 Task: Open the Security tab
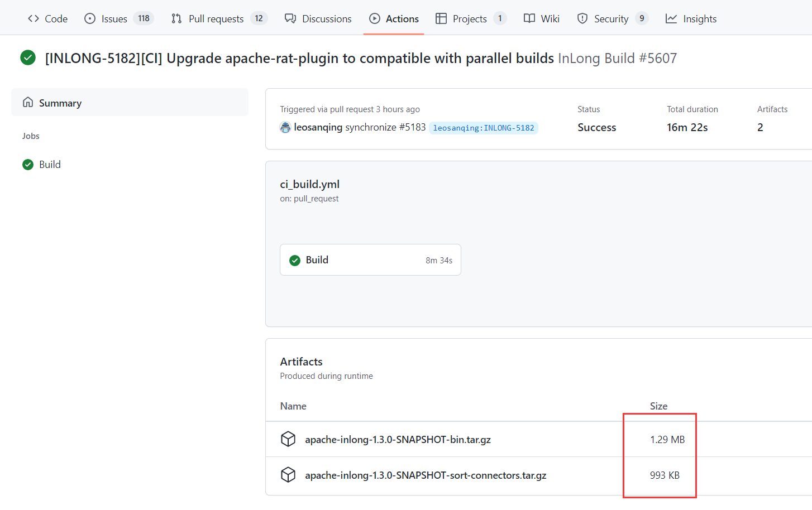coord(612,18)
